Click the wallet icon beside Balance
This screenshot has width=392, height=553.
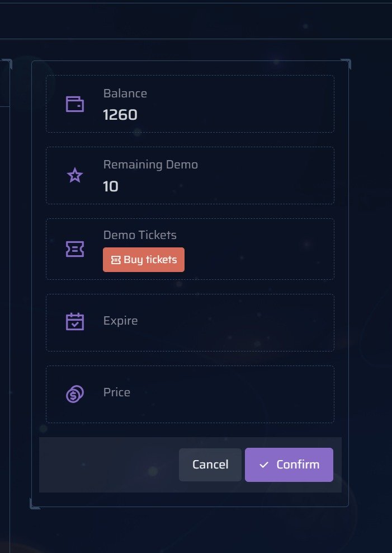[75, 104]
